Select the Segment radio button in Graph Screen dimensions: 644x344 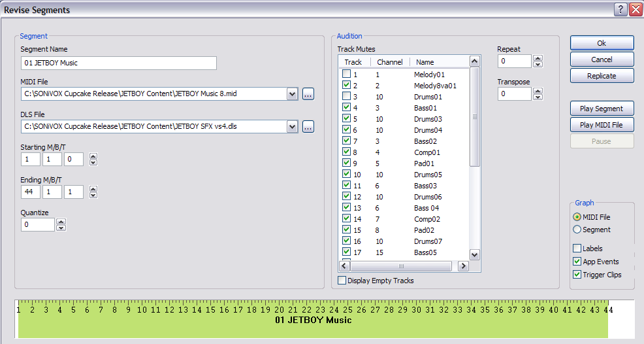click(x=577, y=230)
